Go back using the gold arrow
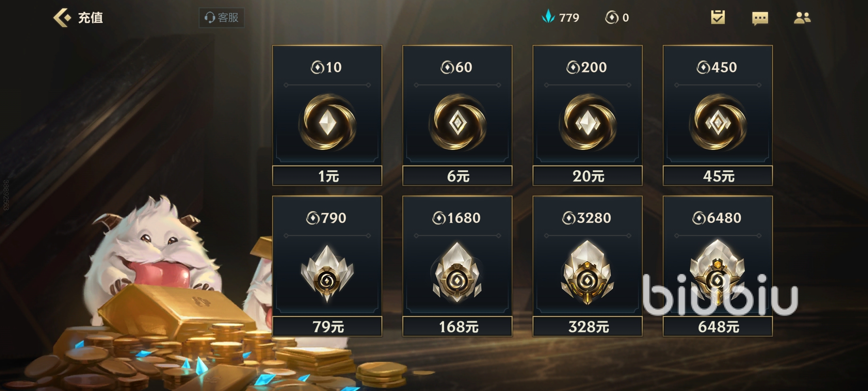 [x=62, y=17]
